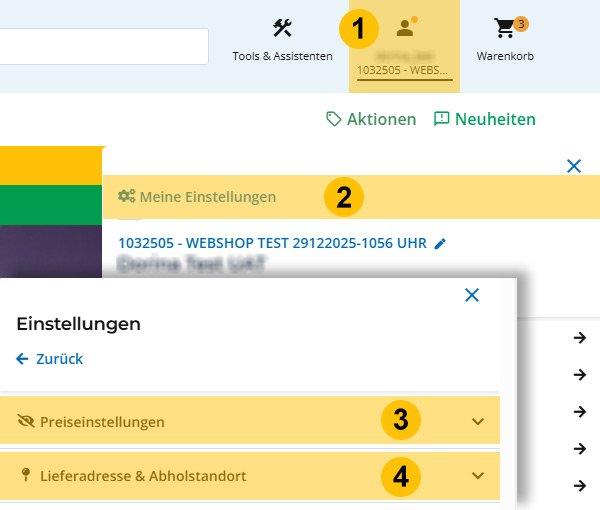Expand Lieferadresse & Abholstandort section
600x510 pixels.
click(250, 476)
